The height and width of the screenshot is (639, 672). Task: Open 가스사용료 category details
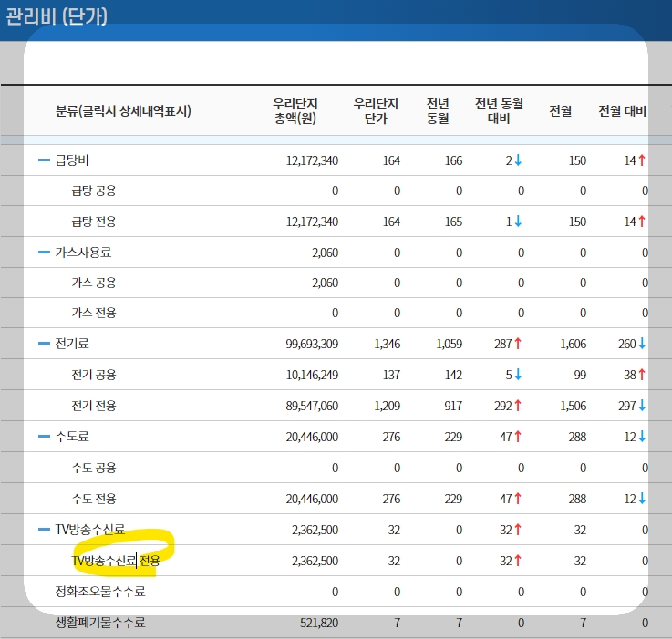point(83,253)
